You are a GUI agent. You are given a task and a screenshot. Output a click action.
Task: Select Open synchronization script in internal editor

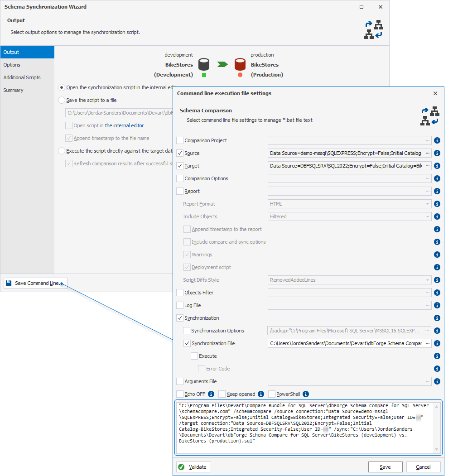click(x=62, y=87)
